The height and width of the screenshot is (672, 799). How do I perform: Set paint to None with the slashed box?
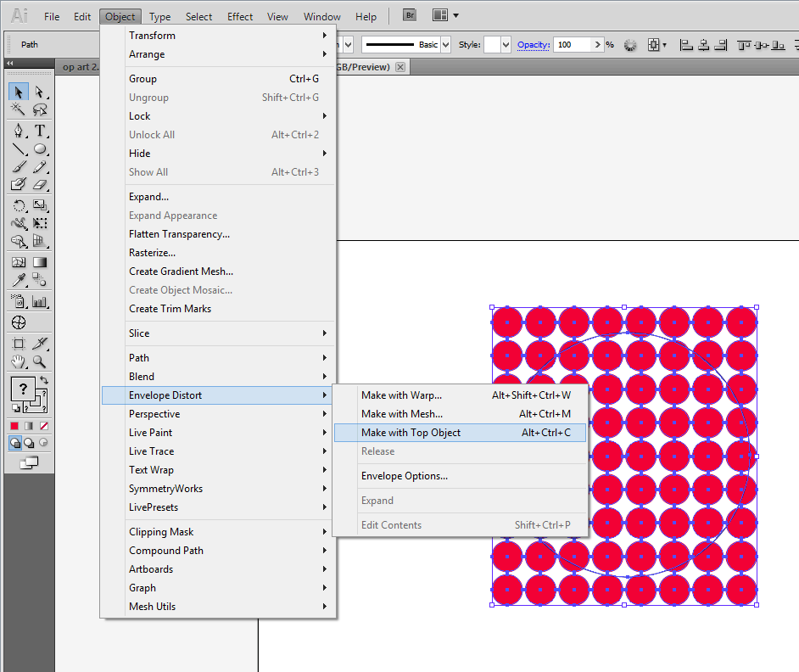pyautogui.click(x=43, y=425)
